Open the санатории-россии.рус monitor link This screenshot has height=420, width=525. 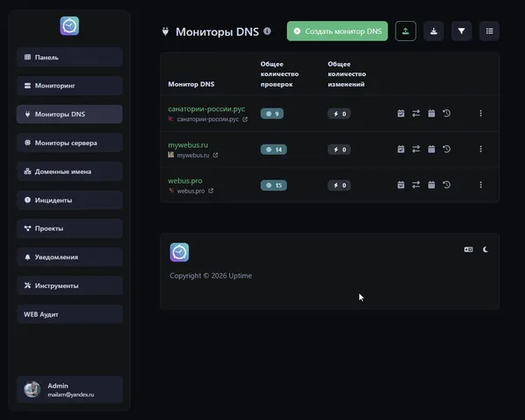pyautogui.click(x=206, y=108)
